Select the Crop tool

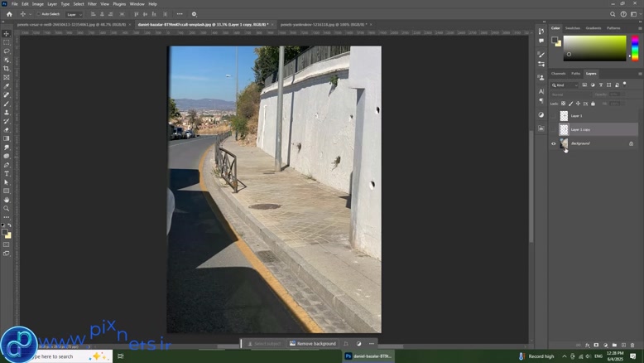tap(7, 69)
